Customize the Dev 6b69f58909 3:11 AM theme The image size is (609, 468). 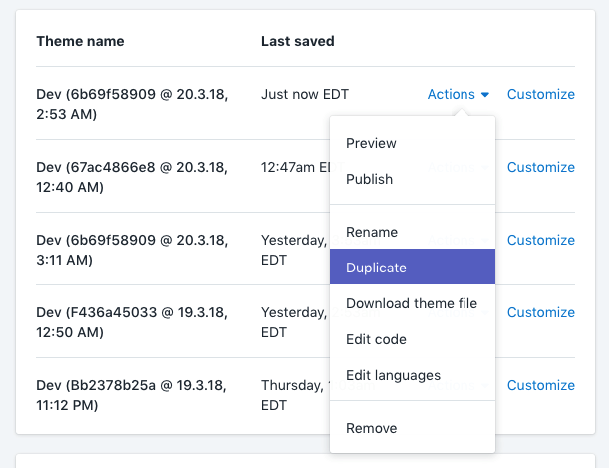(x=541, y=240)
